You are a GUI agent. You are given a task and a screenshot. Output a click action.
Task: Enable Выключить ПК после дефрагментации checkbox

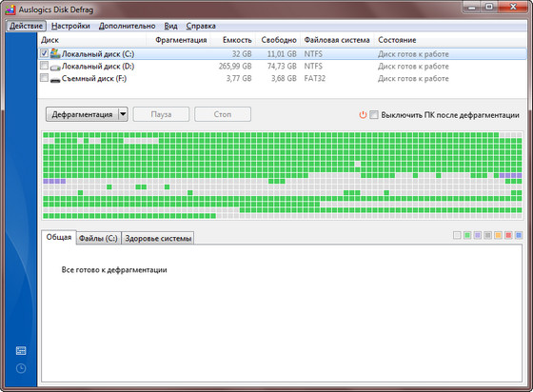tap(373, 115)
